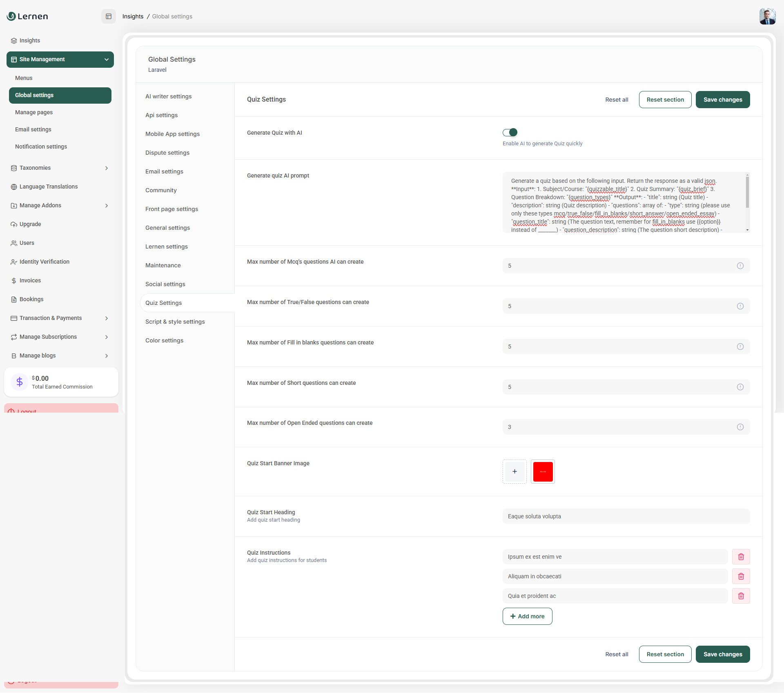Click the top Save changes button
This screenshot has width=784, height=693.
(x=722, y=100)
